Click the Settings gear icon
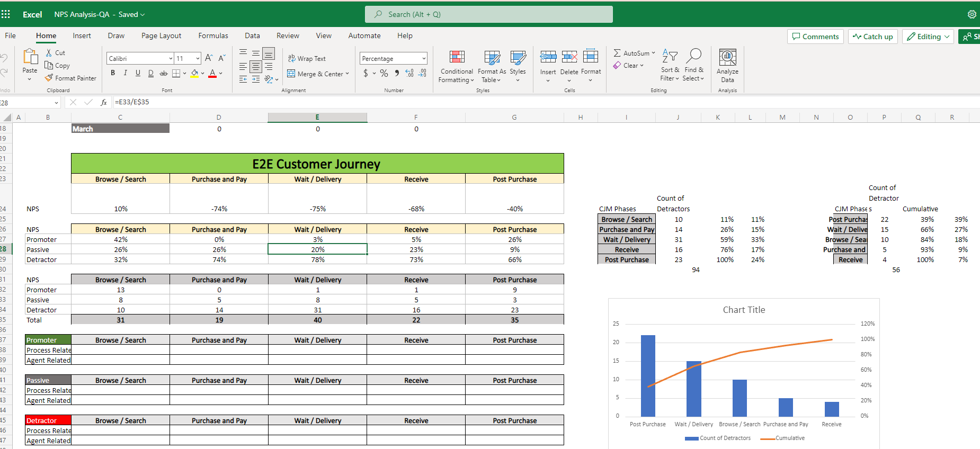The width and height of the screenshot is (980, 449). [972, 14]
